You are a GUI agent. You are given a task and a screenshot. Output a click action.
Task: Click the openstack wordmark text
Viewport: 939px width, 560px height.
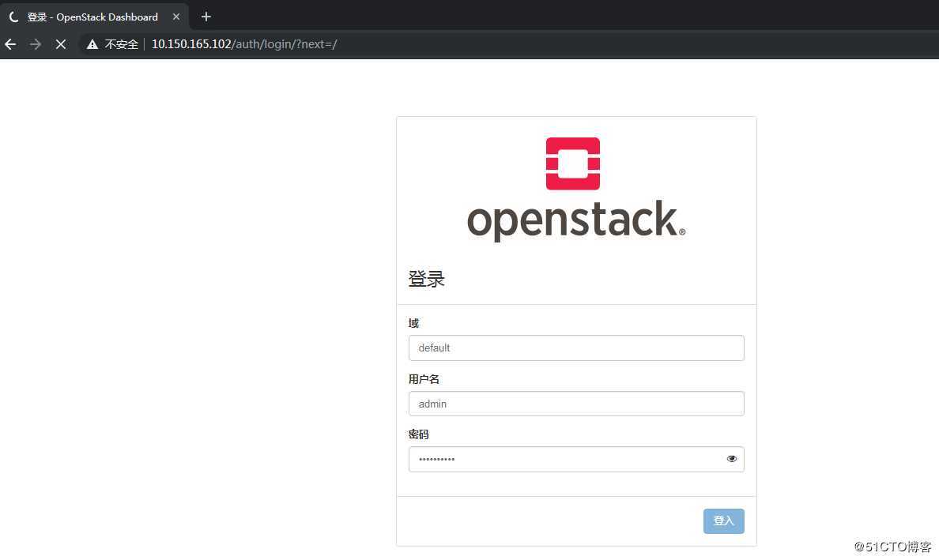(575, 220)
